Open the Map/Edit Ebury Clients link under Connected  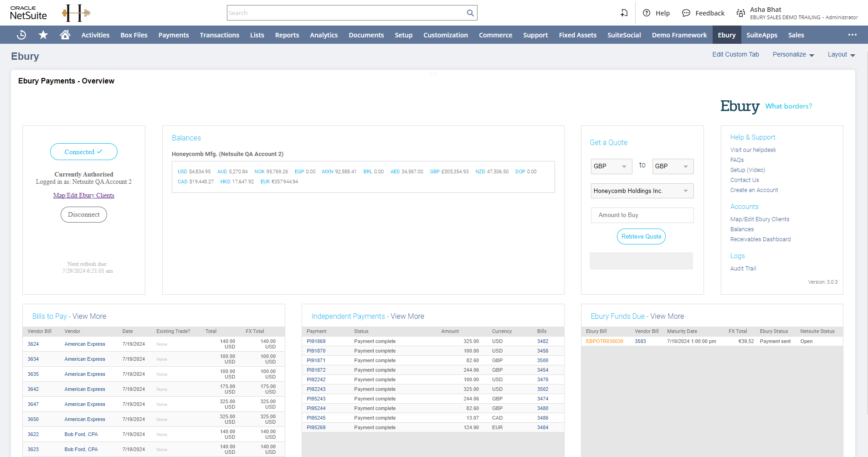[84, 196]
